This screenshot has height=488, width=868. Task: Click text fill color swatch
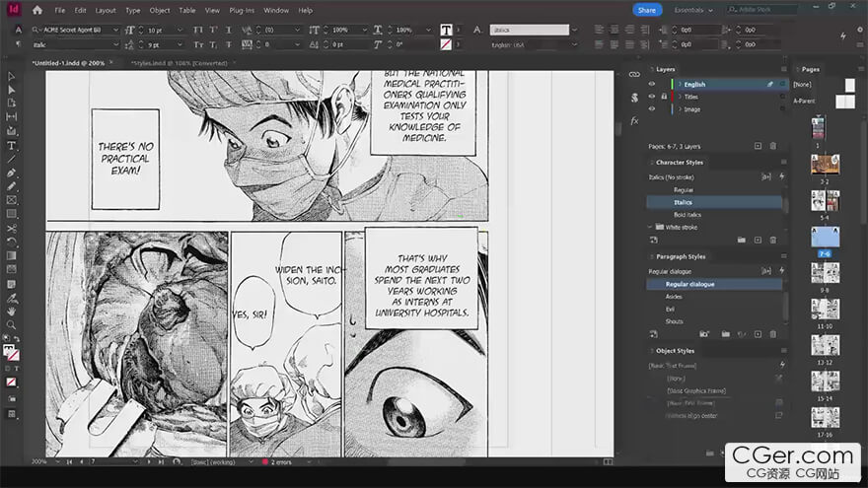[446, 30]
